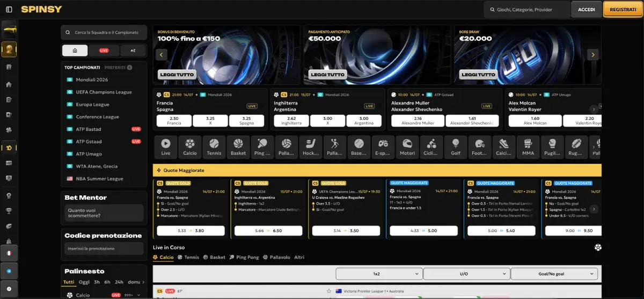The height and width of the screenshot is (299, 644).
Task: Select the home view toggle under search
Action: point(75,50)
